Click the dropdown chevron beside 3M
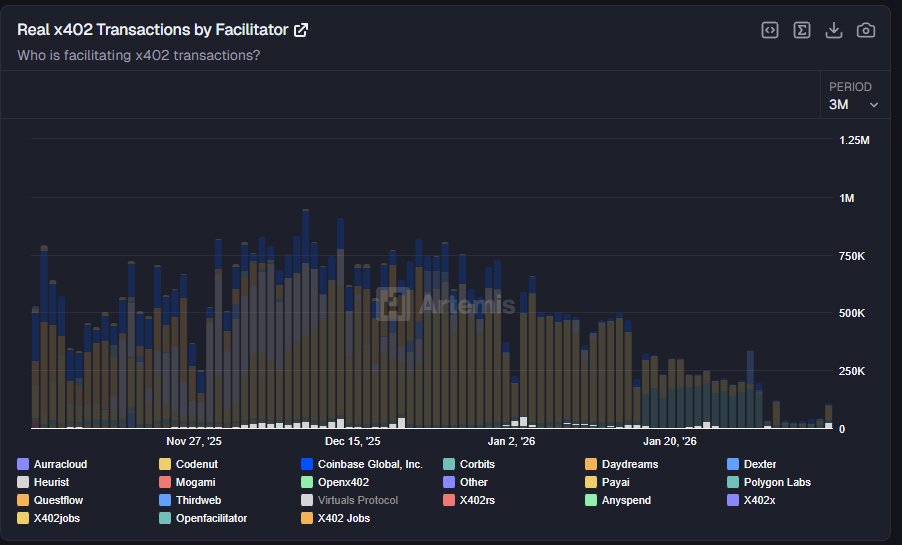 point(874,105)
